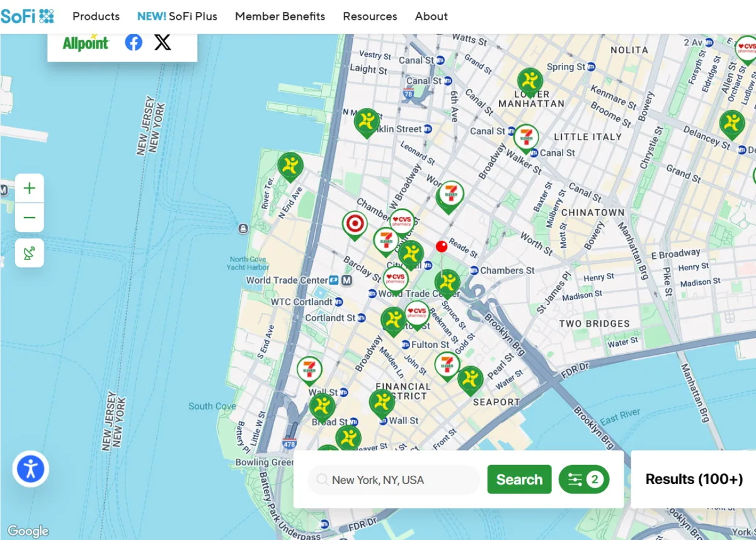Screen dimensions: 756x540
Task: Open the Facebook icon link
Action: point(134,42)
